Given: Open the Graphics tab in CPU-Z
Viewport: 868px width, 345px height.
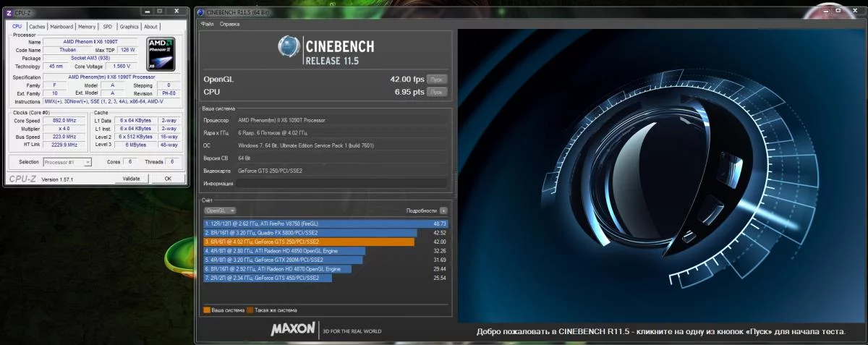Looking at the screenshot, I should point(129,27).
